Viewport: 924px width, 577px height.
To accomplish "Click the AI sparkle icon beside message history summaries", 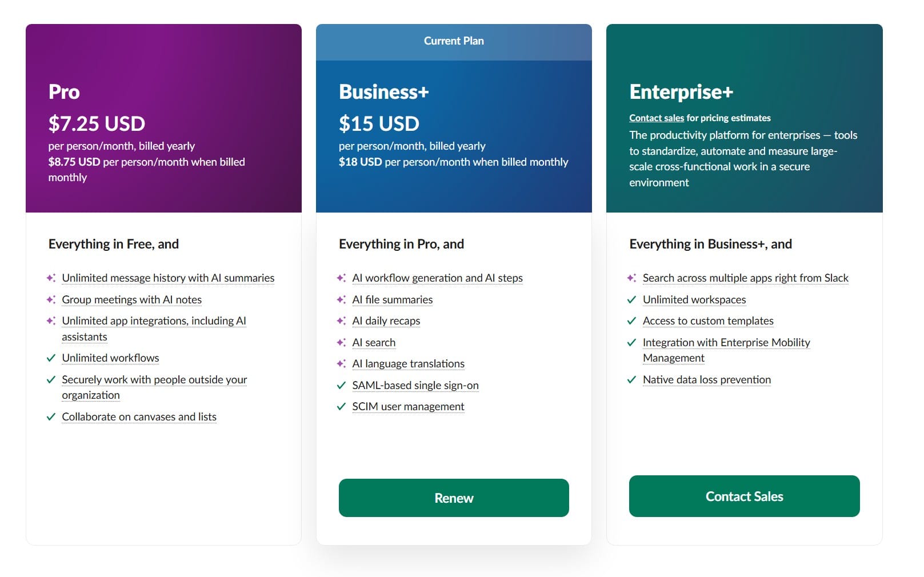I will 51,278.
